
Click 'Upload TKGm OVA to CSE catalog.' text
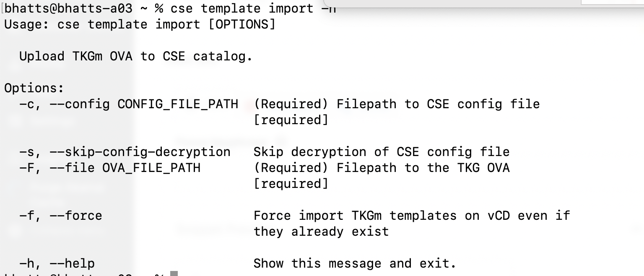tap(136, 56)
